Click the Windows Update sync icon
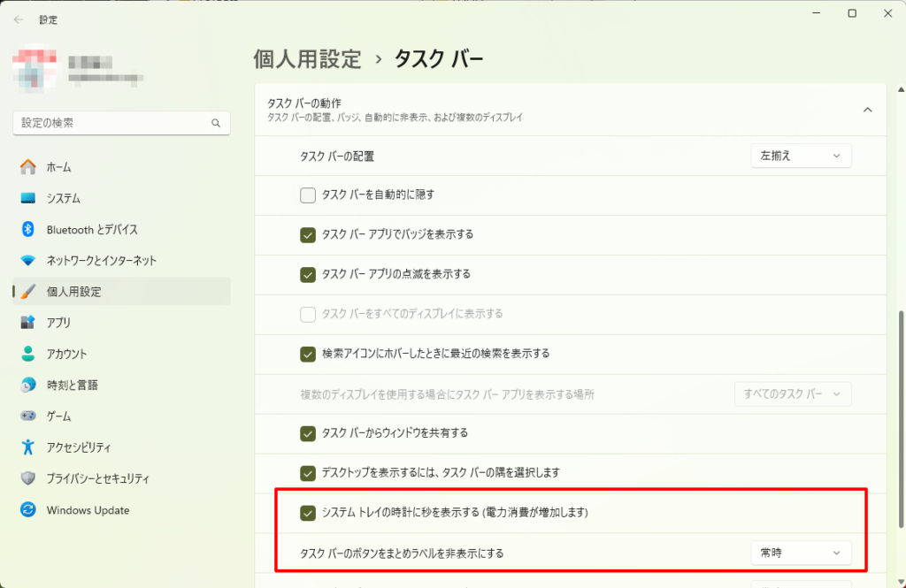This screenshot has width=906, height=588. (28, 510)
